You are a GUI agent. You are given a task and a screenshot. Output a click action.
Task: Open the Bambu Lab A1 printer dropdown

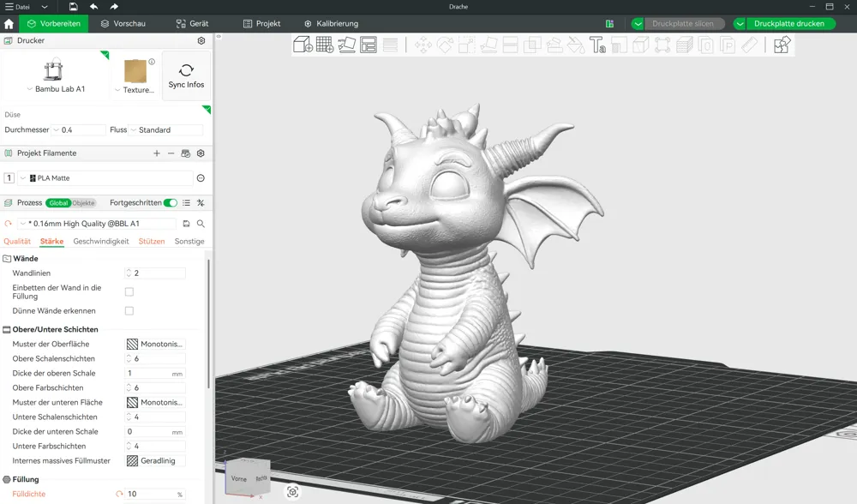(56, 89)
